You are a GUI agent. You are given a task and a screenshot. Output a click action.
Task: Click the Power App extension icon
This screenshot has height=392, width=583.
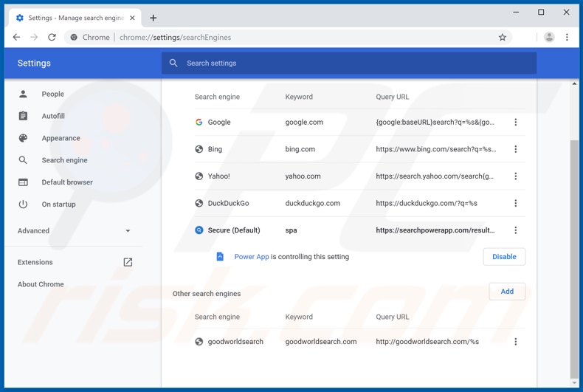220,257
